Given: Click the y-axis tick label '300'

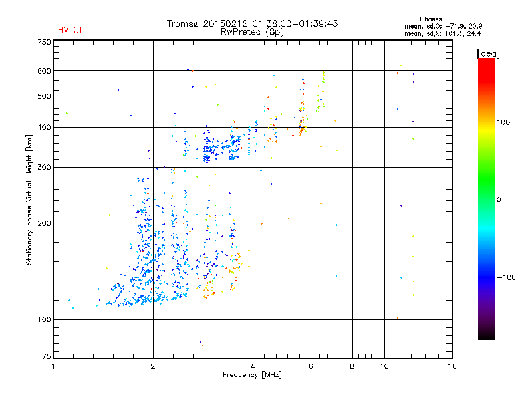Looking at the screenshot, I should click(44, 168).
